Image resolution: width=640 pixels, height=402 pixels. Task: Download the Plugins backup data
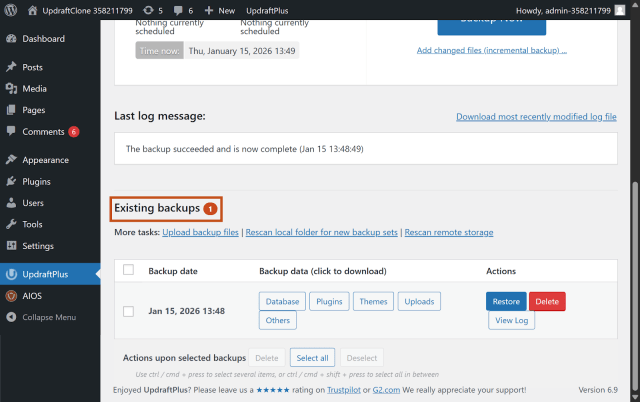(x=329, y=301)
